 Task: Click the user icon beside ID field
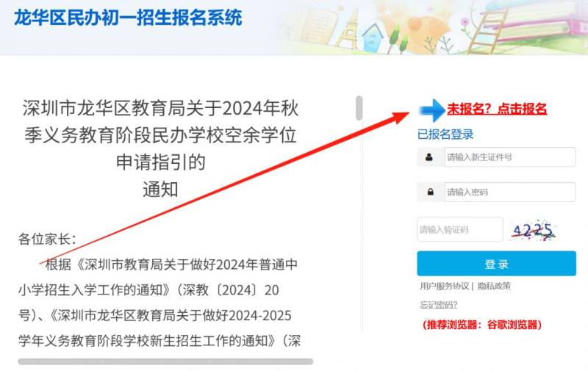coord(429,157)
